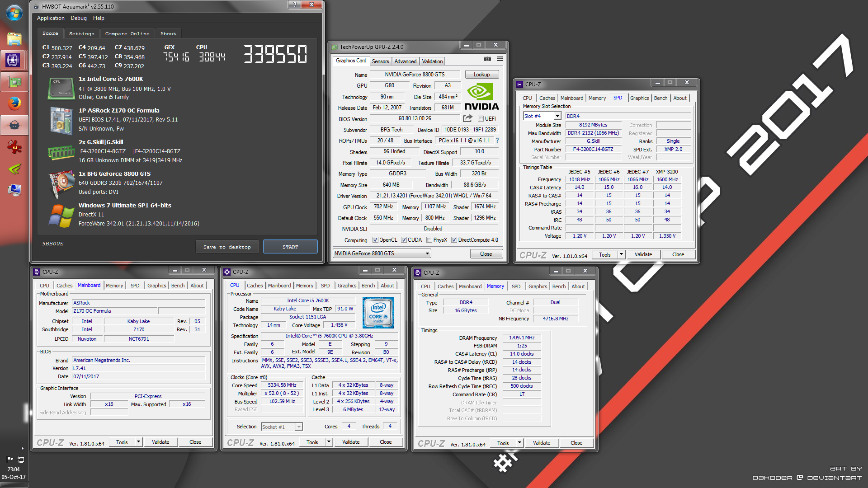Click the total score 339550
Image resolution: width=868 pixels, height=488 pixels.
(x=275, y=54)
